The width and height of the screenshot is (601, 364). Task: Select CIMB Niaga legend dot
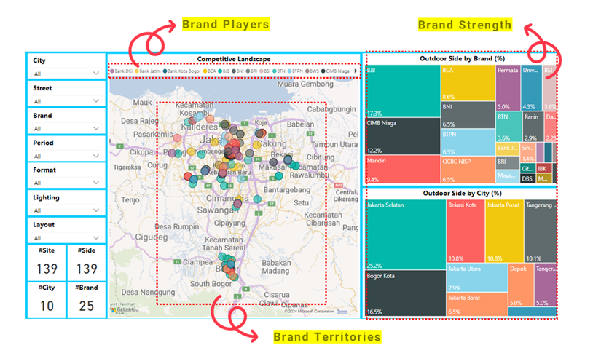(324, 71)
